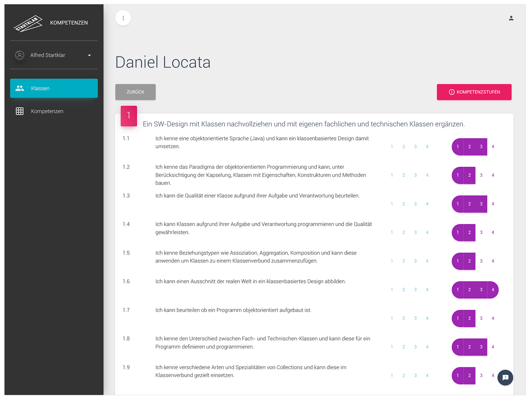Set purple level 4 for competency 1.1

point(493,147)
